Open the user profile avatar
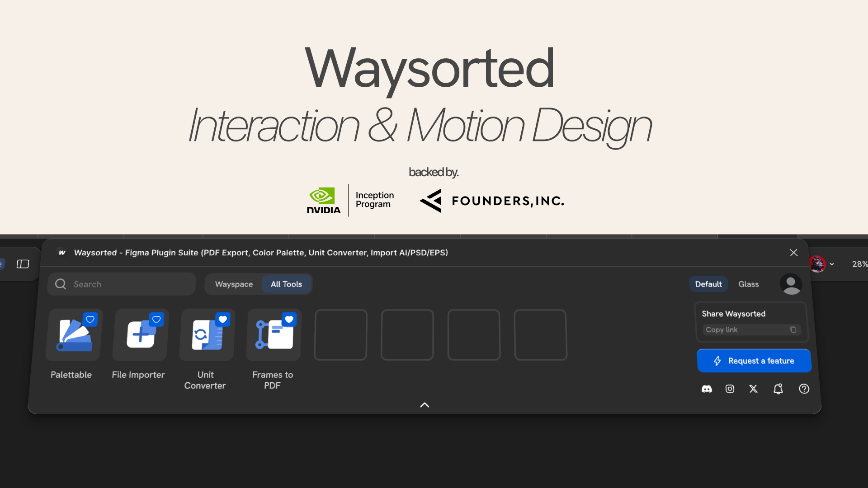 point(791,284)
